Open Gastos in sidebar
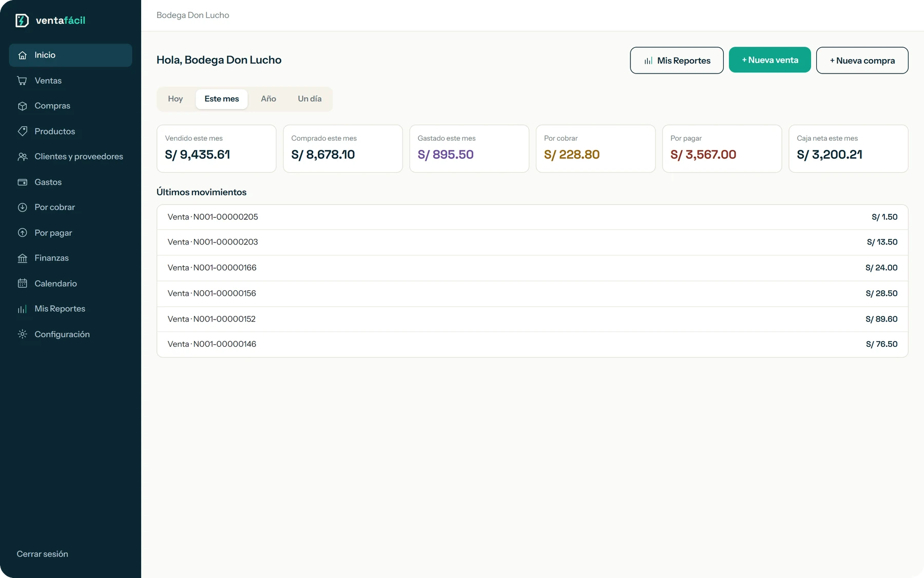The height and width of the screenshot is (578, 924). tap(70, 182)
